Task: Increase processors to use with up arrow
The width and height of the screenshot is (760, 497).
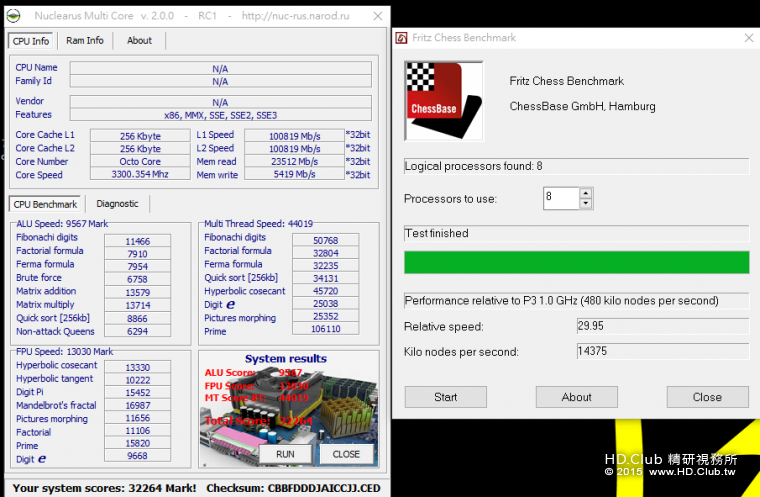Action: tap(586, 192)
